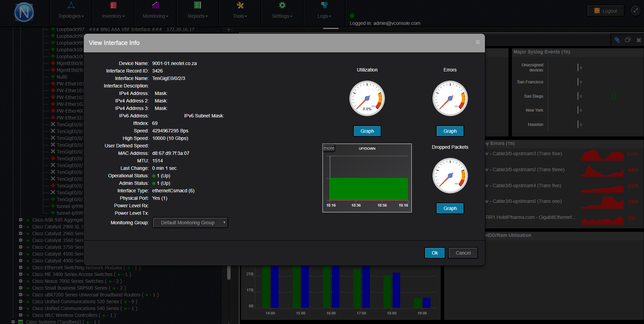This screenshot has width=644, height=324.
Task: Click red sparkline for Cable3/0-upstream3
Action: pyautogui.click(x=602, y=155)
